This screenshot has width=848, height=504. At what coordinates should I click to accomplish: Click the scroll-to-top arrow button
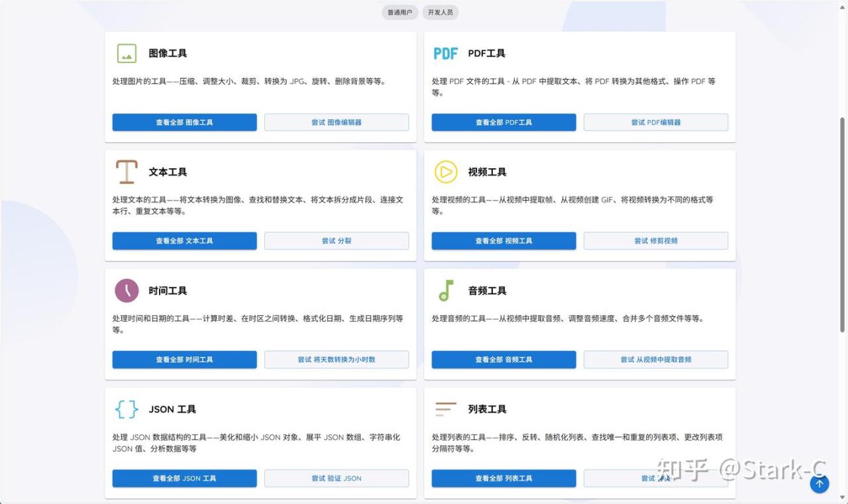pos(820,484)
